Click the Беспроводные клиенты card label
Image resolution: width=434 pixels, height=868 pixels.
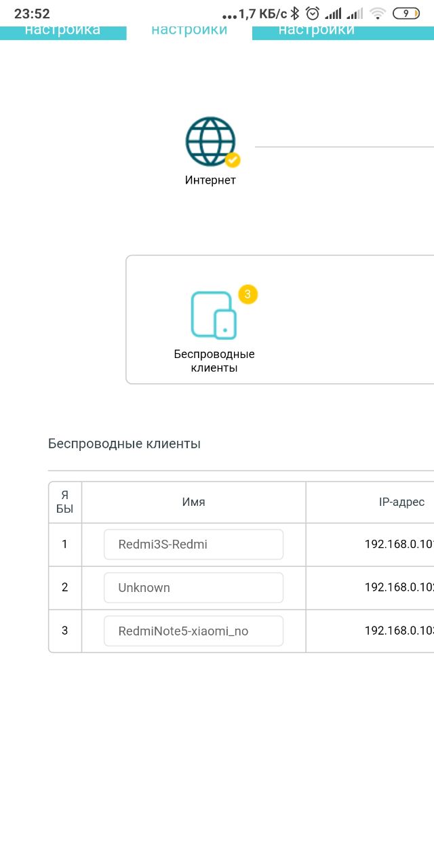point(214,361)
